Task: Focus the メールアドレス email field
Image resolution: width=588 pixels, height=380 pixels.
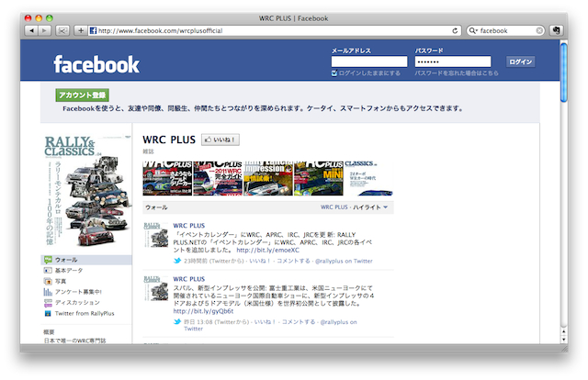Action: tap(369, 61)
